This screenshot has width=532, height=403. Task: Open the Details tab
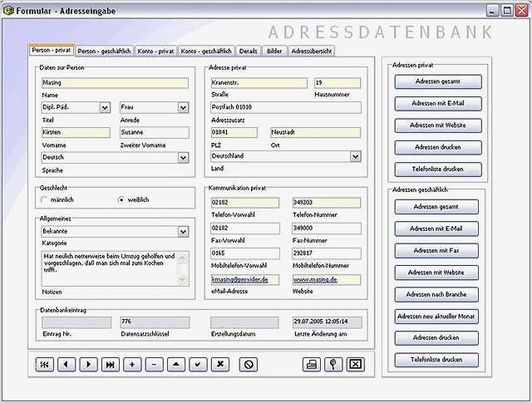coord(249,52)
